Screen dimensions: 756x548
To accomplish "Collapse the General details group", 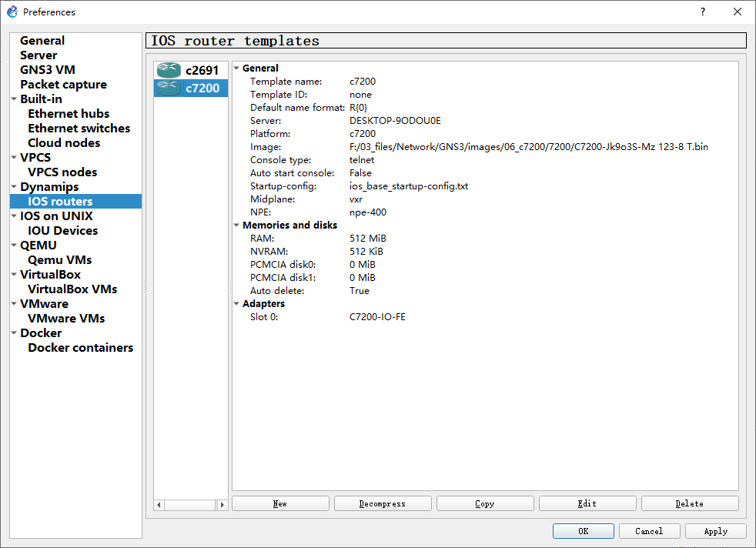I will point(237,68).
